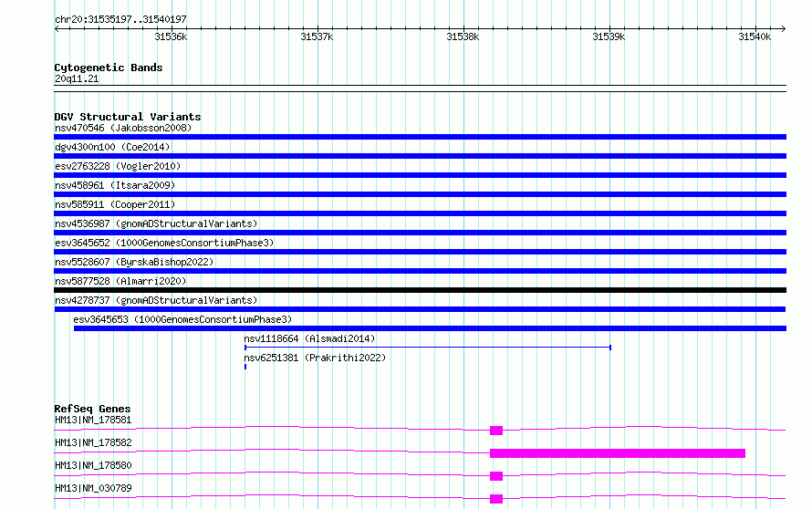This screenshot has height=509, width=812.
Task: Select the dgv4300n100 (Coe2014) variant bar
Action: (420, 156)
